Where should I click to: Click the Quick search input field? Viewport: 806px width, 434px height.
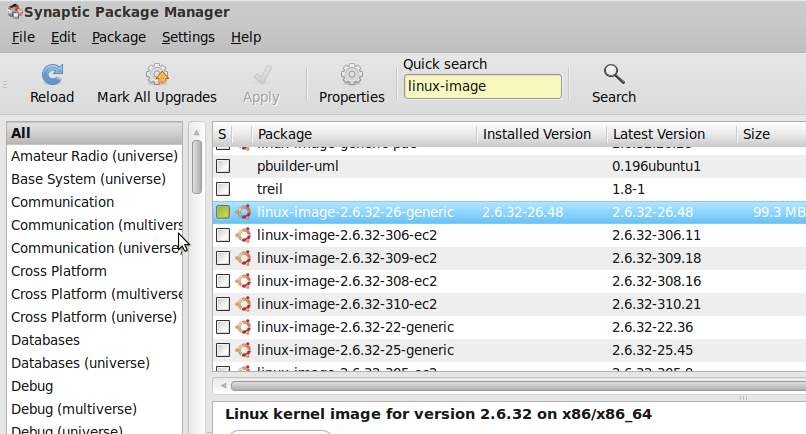483,86
